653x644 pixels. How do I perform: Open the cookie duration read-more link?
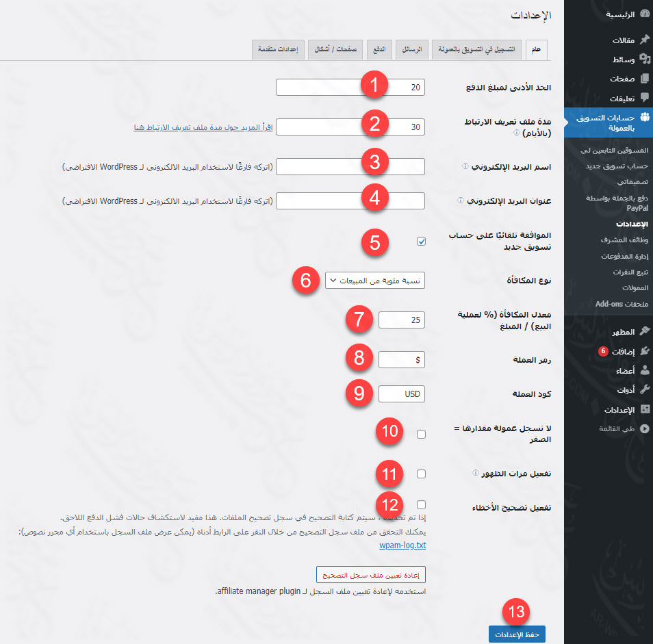pyautogui.click(x=203, y=127)
